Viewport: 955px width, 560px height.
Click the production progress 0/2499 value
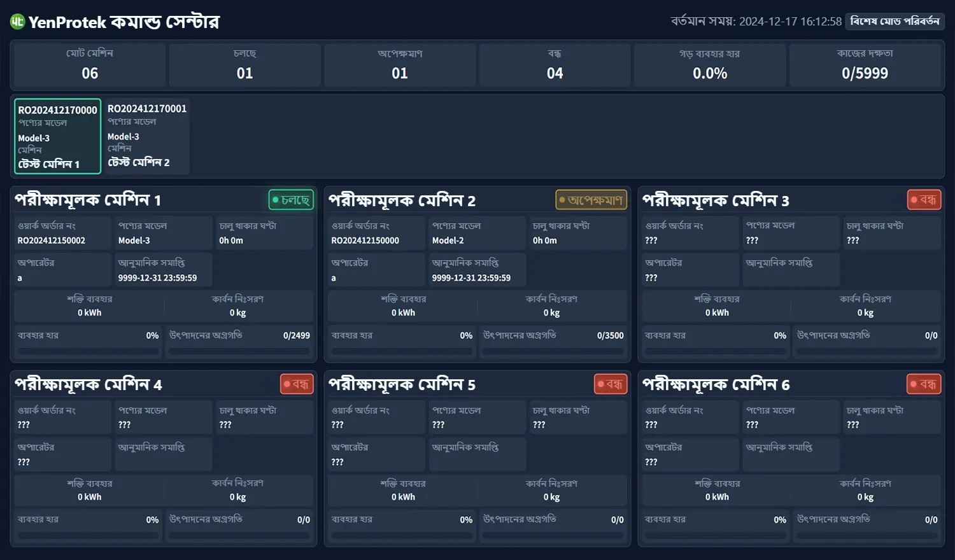[x=297, y=335]
